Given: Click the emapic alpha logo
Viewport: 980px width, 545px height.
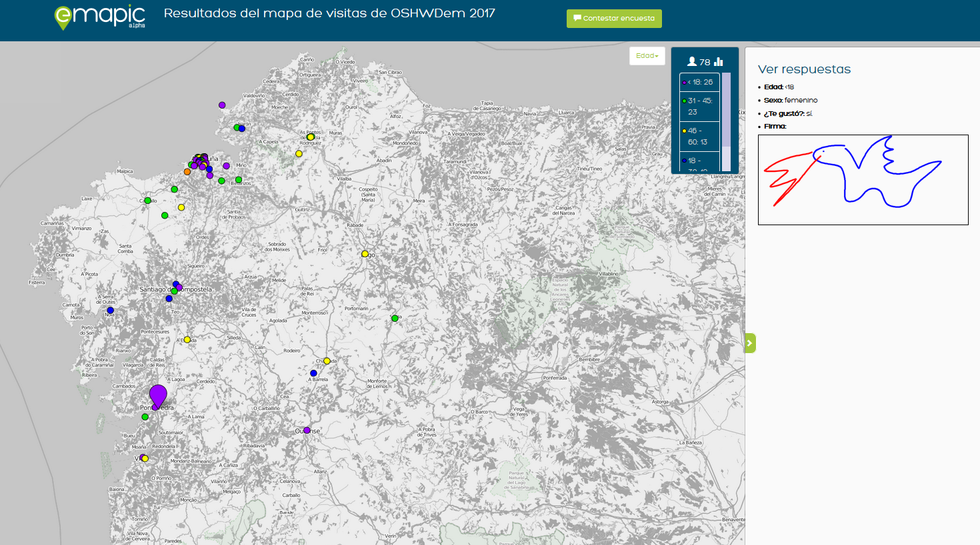Looking at the screenshot, I should (x=99, y=17).
